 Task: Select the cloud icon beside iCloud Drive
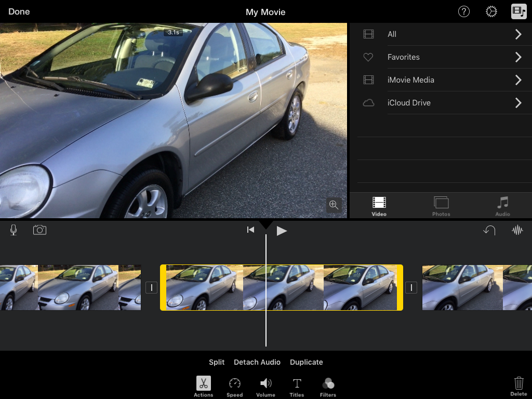tap(368, 102)
